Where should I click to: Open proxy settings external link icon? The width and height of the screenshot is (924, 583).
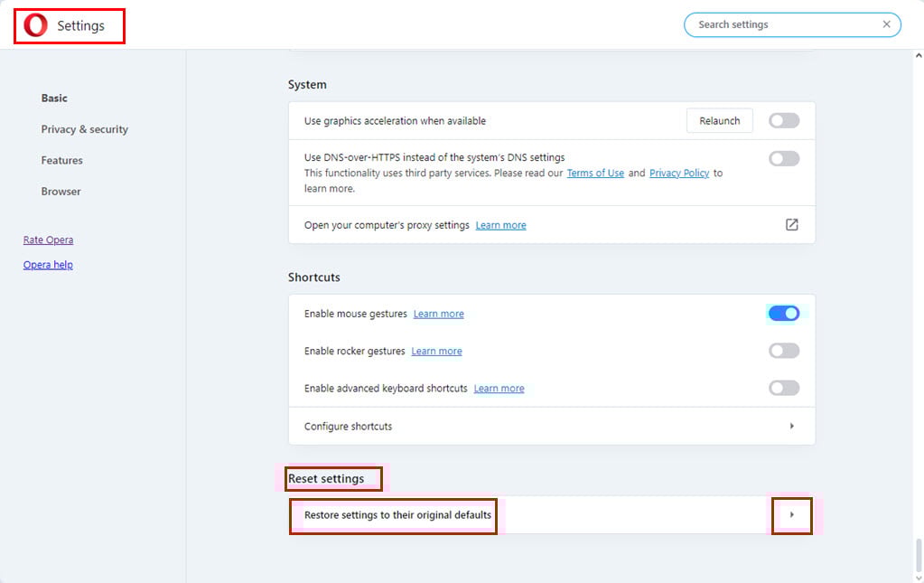pos(791,224)
